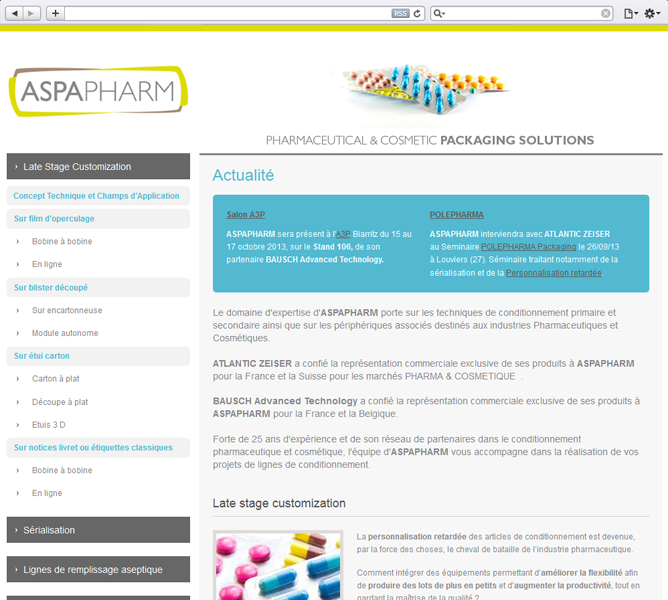Click chevron in Late Stage Customization header
This screenshot has height=600, width=668.
tap(16, 167)
